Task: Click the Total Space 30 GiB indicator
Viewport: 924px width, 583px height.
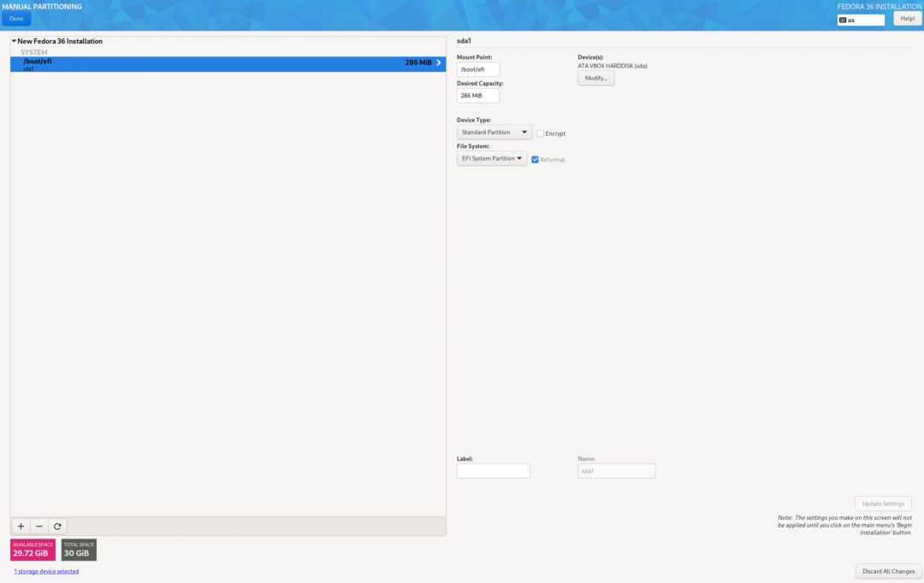Action: 79,550
